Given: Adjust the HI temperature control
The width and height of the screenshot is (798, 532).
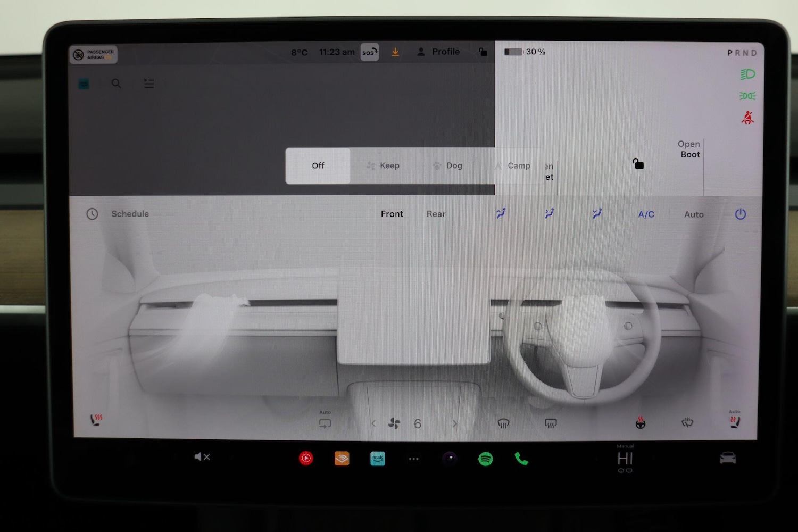Looking at the screenshot, I should coord(625,459).
